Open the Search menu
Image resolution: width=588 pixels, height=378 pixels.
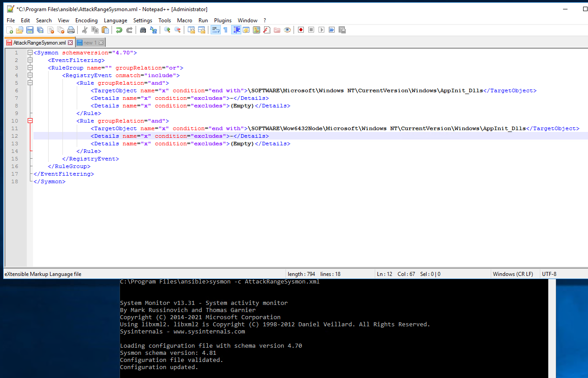point(44,21)
